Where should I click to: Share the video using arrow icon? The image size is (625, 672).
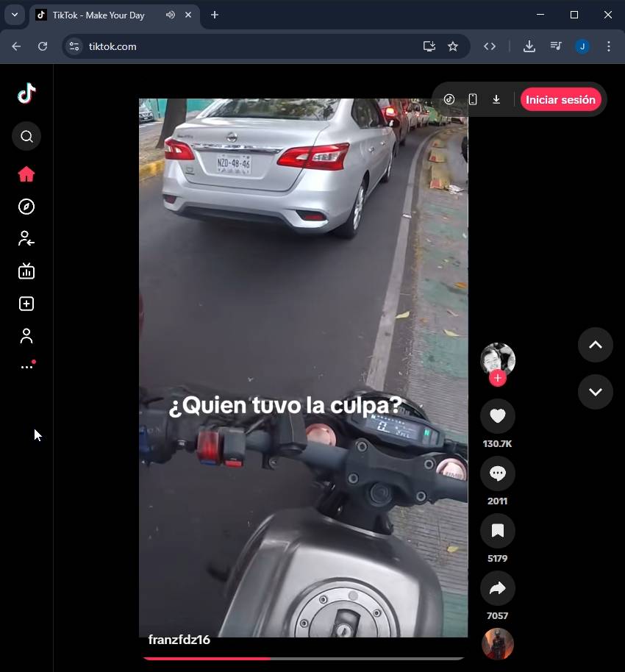pyautogui.click(x=498, y=588)
